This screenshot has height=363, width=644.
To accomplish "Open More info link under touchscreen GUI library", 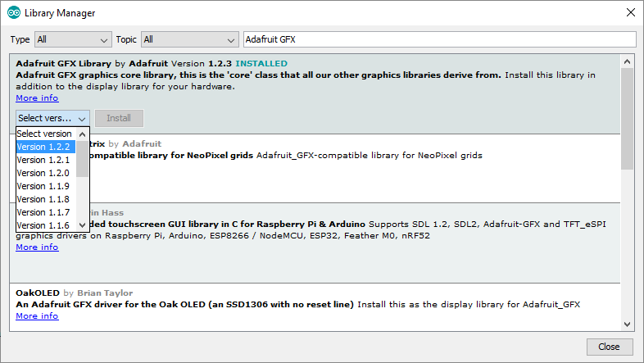I will [x=37, y=247].
